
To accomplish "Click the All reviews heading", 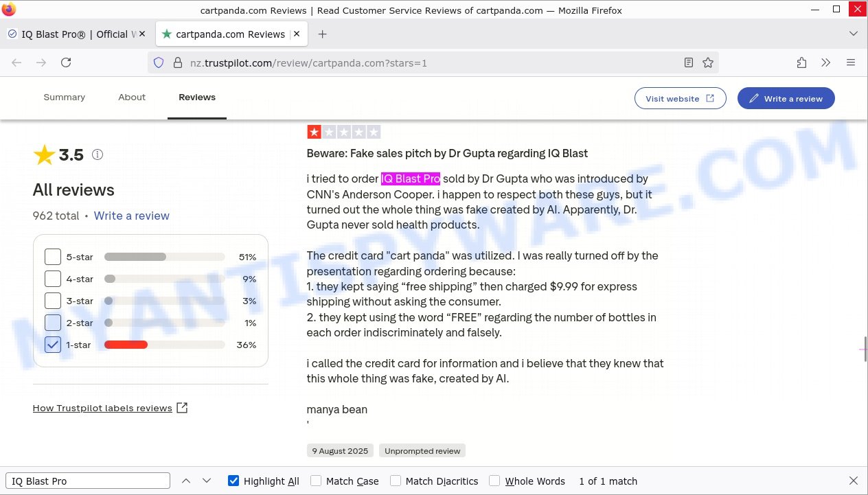I will (x=73, y=190).
